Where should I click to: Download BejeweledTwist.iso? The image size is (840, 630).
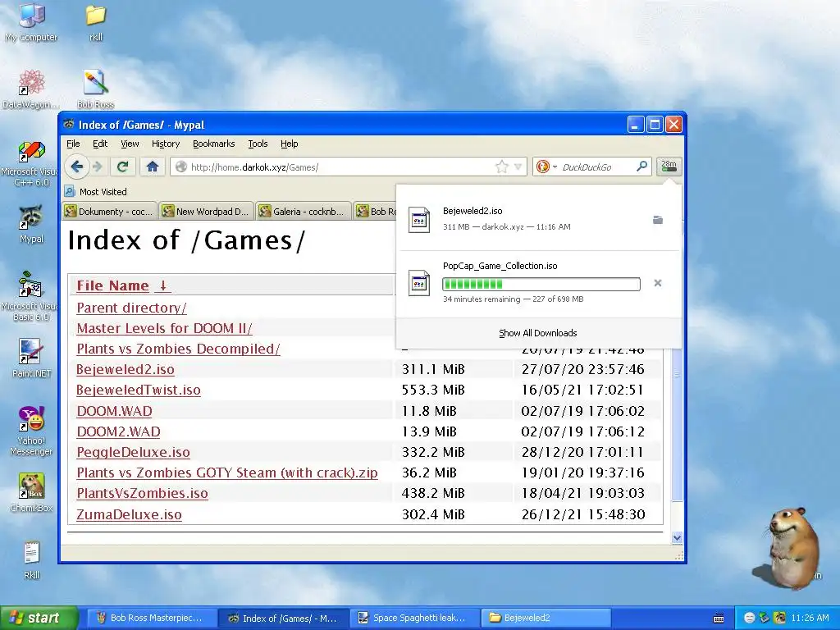[x=138, y=390]
